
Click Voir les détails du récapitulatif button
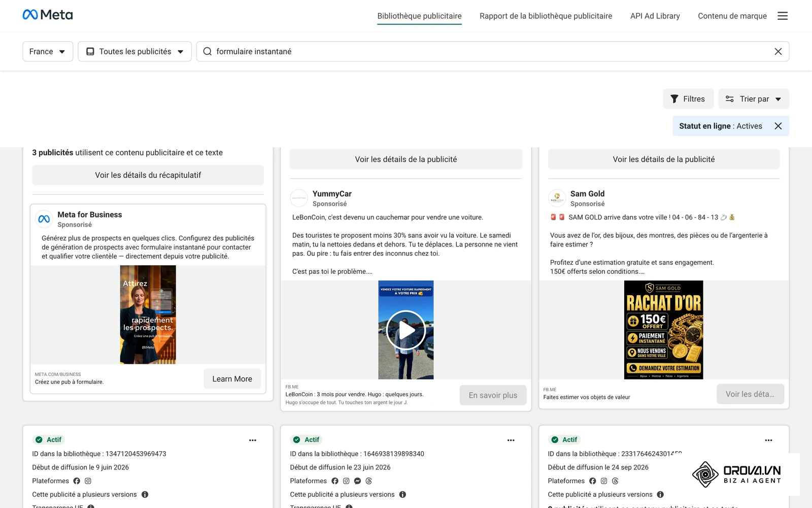pos(148,175)
